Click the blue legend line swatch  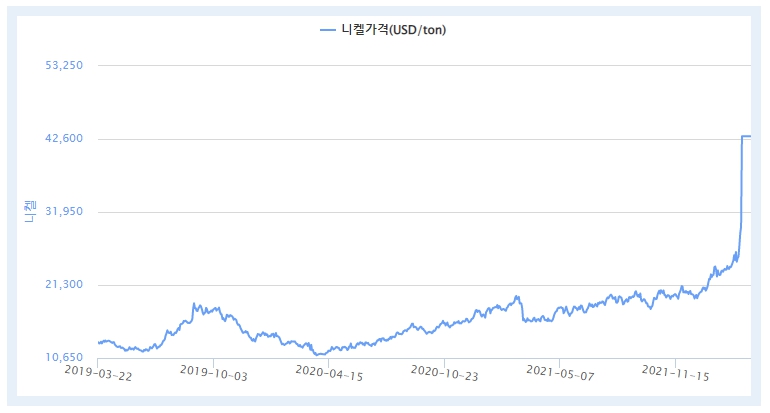pos(328,30)
